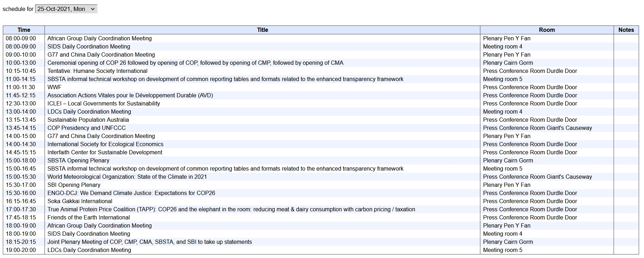Click Giant's Causeway room for COP Presidency
The height and width of the screenshot is (258, 644).
pyautogui.click(x=537, y=128)
